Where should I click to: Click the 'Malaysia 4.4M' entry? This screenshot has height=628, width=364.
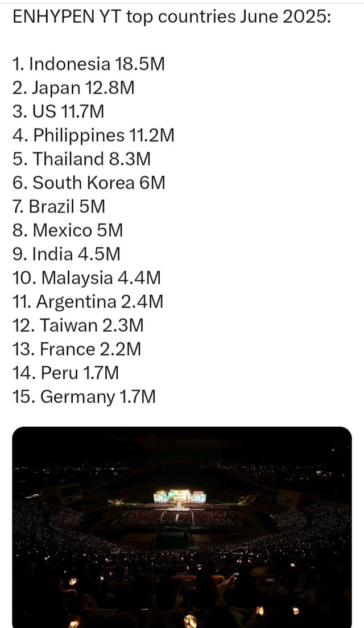[86, 278]
